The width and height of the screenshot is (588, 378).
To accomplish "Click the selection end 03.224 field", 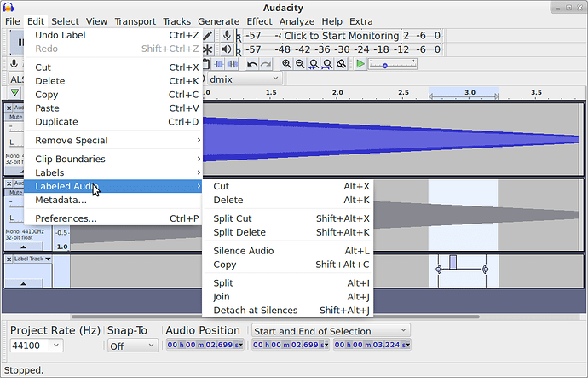I will click(x=372, y=345).
